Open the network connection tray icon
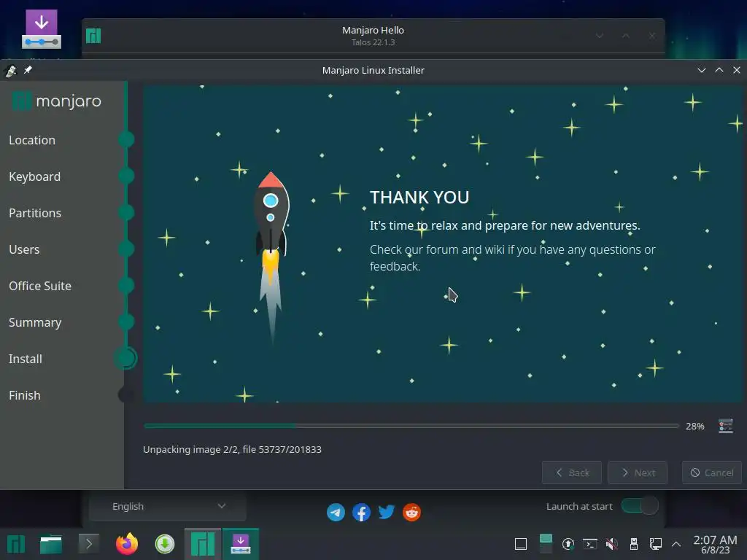Screen dimensions: 747x560 point(656,544)
